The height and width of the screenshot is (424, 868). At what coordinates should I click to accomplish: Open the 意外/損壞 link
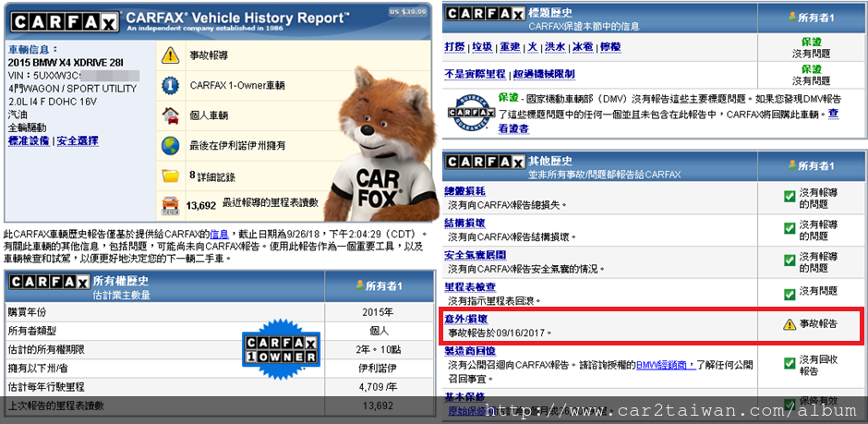466,320
